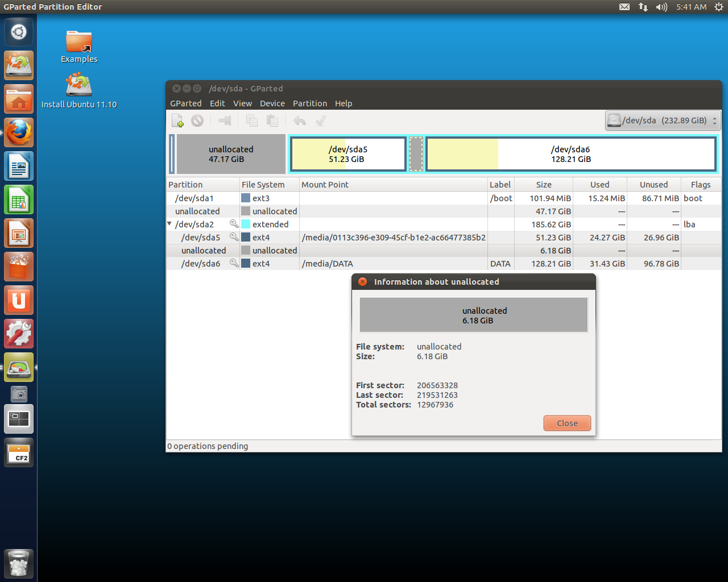The width and height of the screenshot is (728, 582).
Task: Open the mail indicator in the top panel
Action: pos(624,7)
